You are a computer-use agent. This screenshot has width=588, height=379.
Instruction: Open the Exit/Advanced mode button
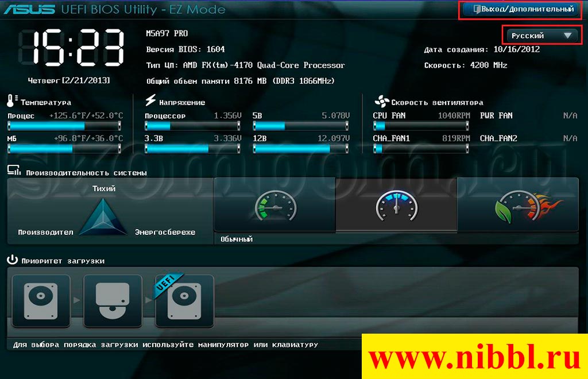point(520,9)
